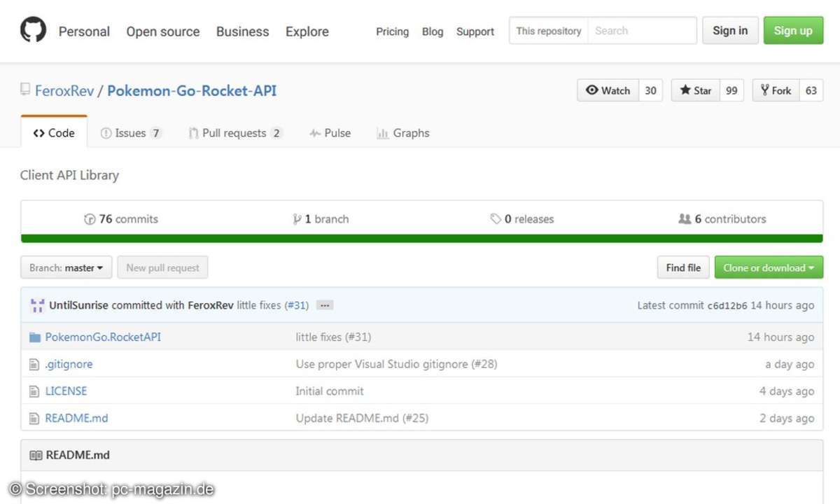Open the LICENSE file name
The image size is (840, 504).
tap(66, 391)
